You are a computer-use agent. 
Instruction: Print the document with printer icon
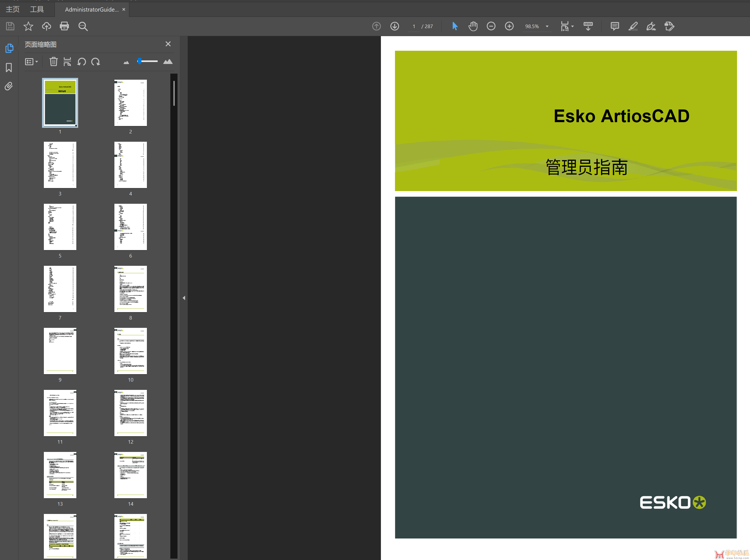[64, 26]
